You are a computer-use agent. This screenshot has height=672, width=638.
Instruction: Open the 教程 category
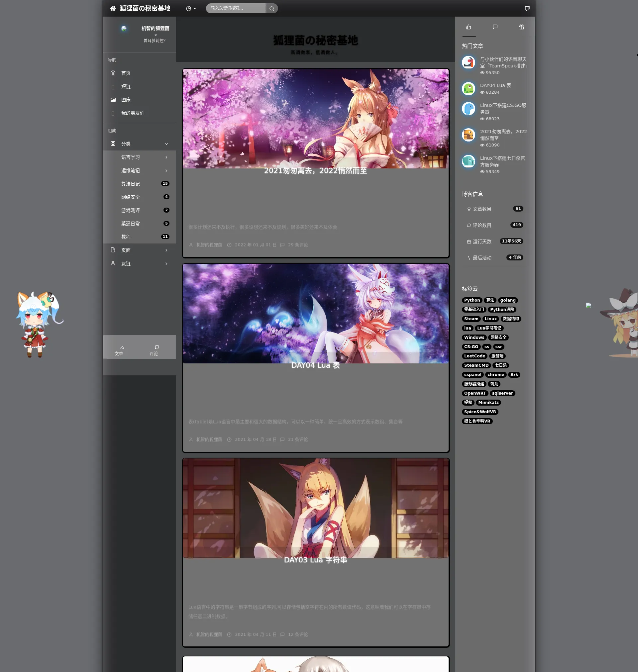[140, 237]
